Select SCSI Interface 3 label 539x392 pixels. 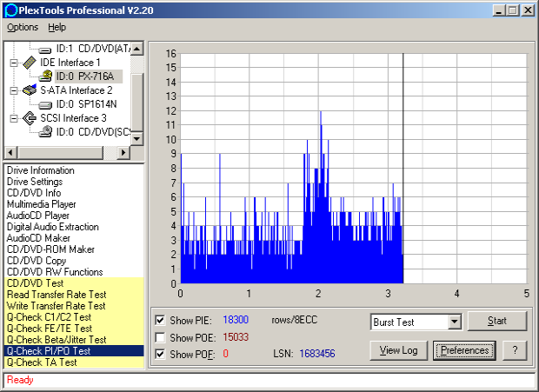73,118
